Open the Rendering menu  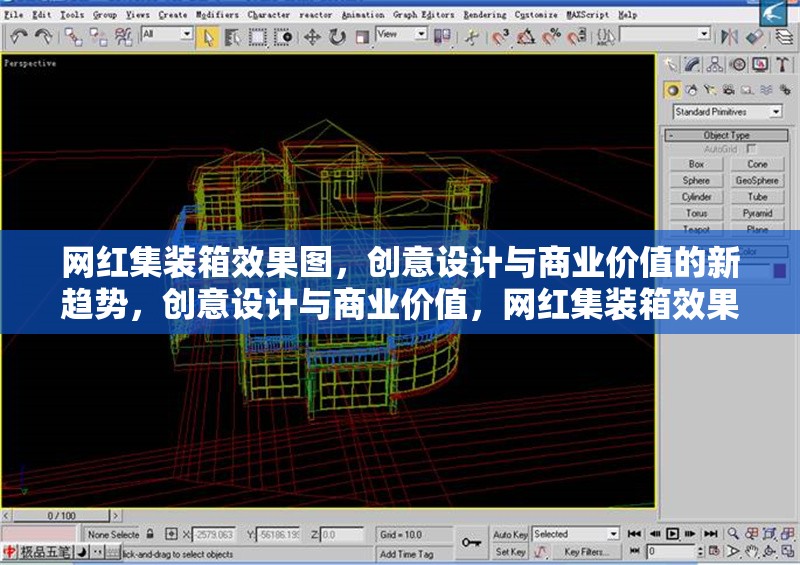485,15
